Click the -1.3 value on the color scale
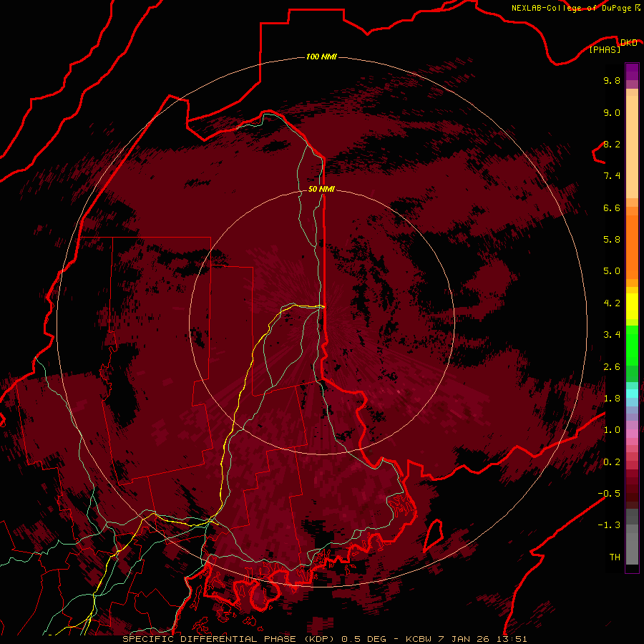 pyautogui.click(x=609, y=525)
